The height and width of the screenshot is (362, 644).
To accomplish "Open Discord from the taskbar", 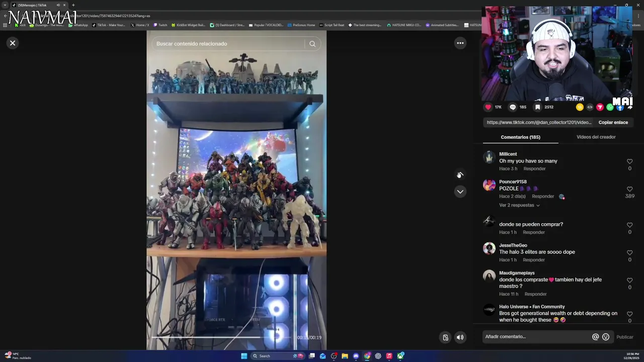I will click(356, 356).
